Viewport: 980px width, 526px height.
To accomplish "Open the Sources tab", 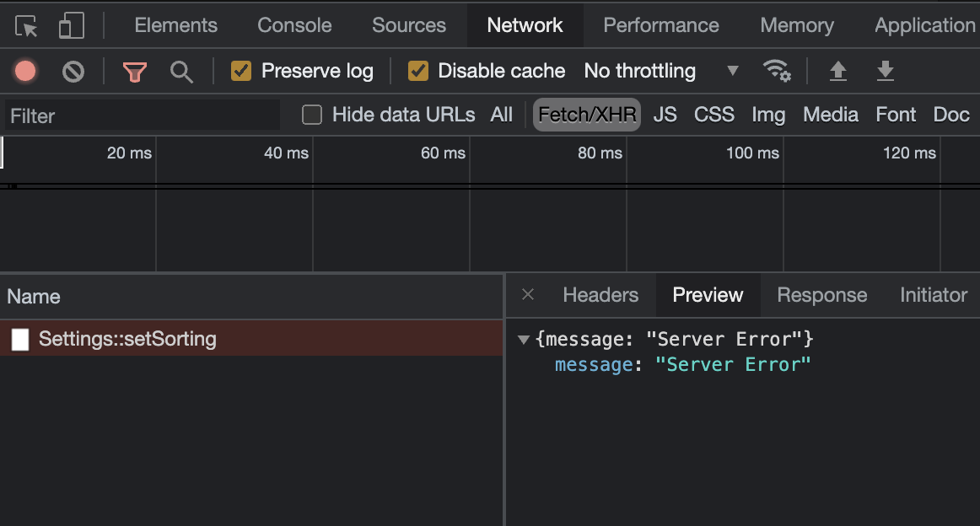I will [x=409, y=25].
